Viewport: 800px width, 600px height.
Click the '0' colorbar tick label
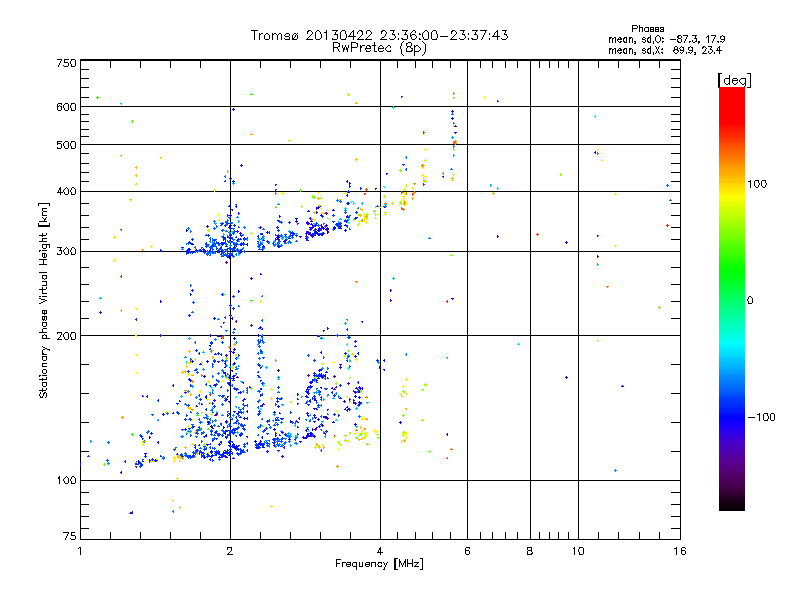pos(750,301)
